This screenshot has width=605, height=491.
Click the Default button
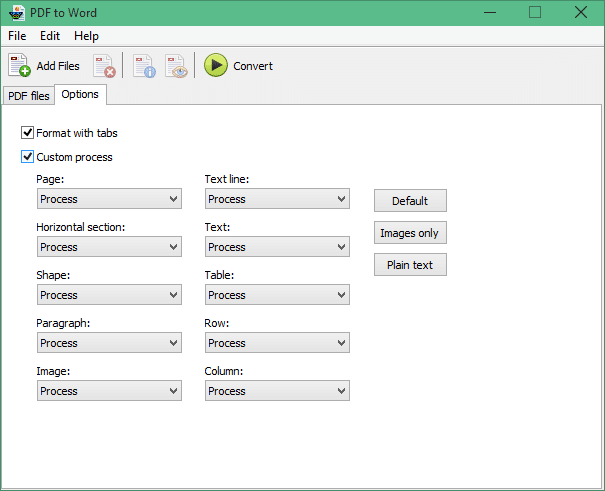pyautogui.click(x=410, y=201)
